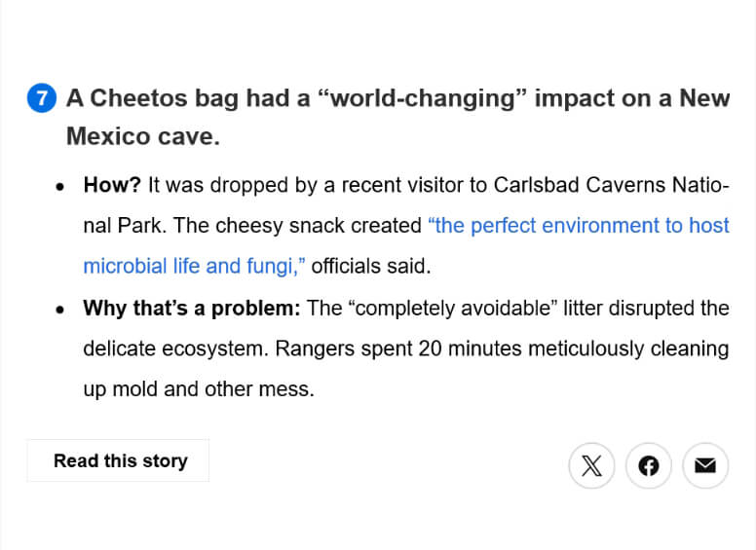This screenshot has height=550, width=756.
Task: Share this story on Facebook
Action: [x=649, y=465]
